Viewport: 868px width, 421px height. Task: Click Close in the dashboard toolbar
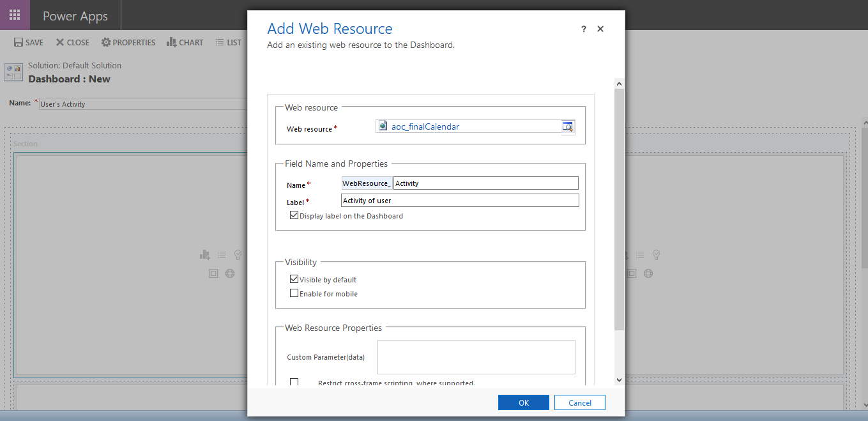point(72,42)
